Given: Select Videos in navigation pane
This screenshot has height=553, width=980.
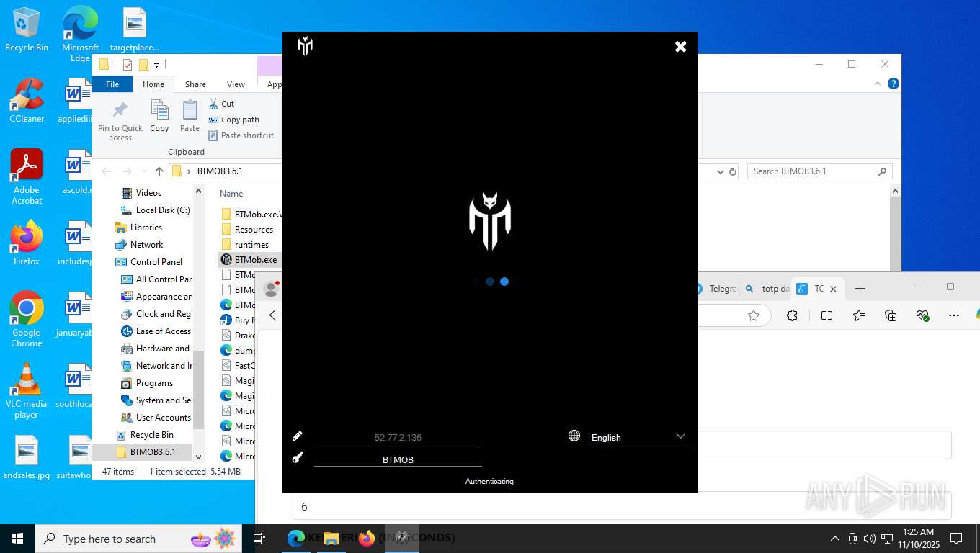Looking at the screenshot, I should point(141,193).
